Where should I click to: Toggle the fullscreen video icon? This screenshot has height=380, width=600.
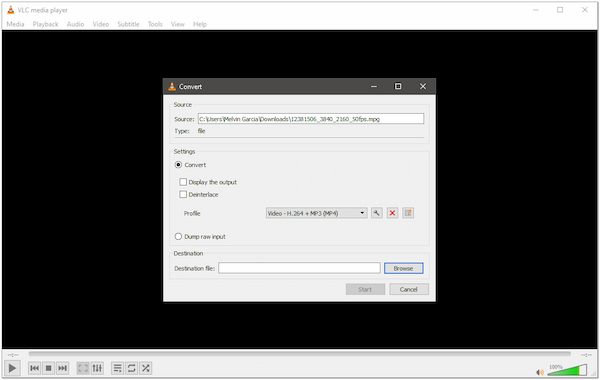click(x=83, y=368)
